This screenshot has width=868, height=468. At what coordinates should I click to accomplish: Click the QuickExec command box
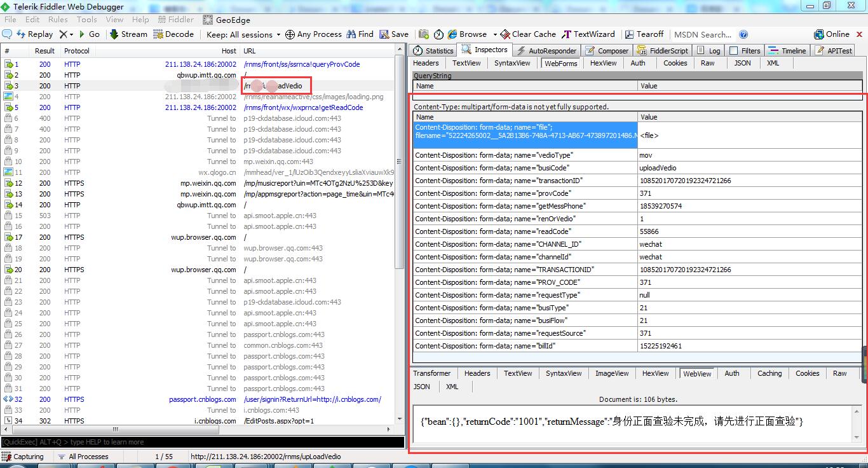[x=202, y=442]
